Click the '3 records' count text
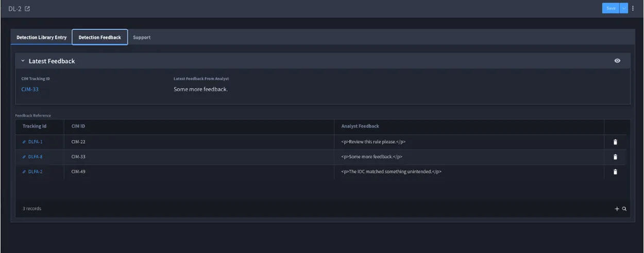 32,209
